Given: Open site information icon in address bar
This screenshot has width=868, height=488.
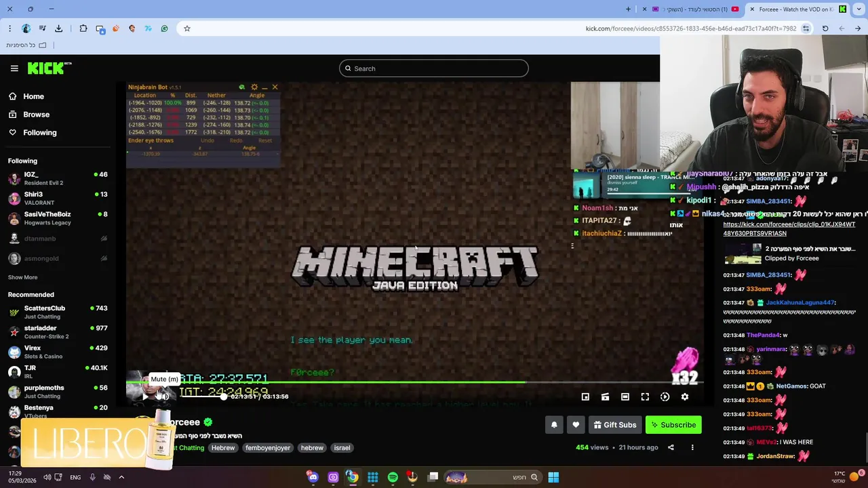Looking at the screenshot, I should tap(806, 28).
